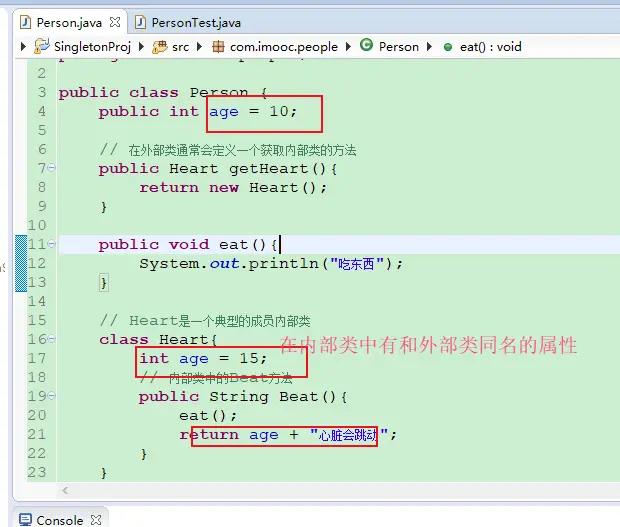
Task: Click 'public class Person' declaration on line 3
Action: click(x=153, y=93)
